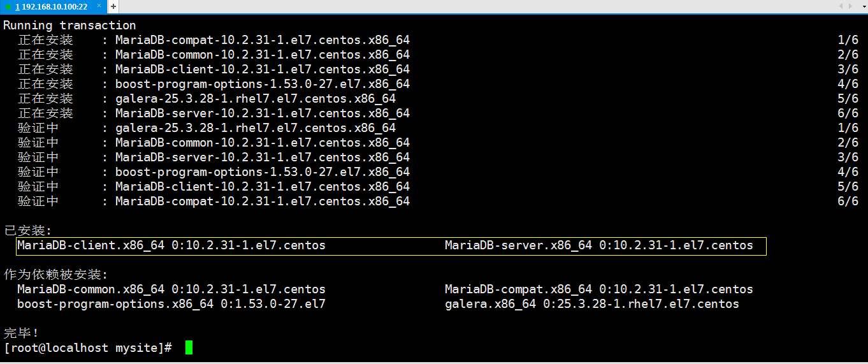
Task: Click the 验证中 MariaDB-compat-10.2.31 line
Action: pyautogui.click(x=438, y=201)
